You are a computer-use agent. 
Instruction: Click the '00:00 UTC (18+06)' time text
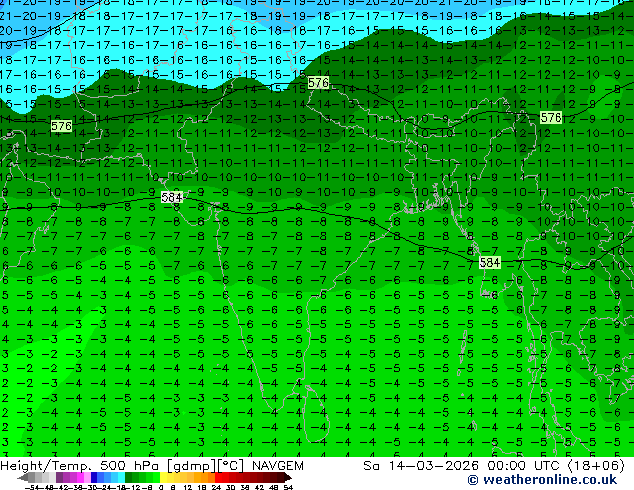click(x=556, y=466)
